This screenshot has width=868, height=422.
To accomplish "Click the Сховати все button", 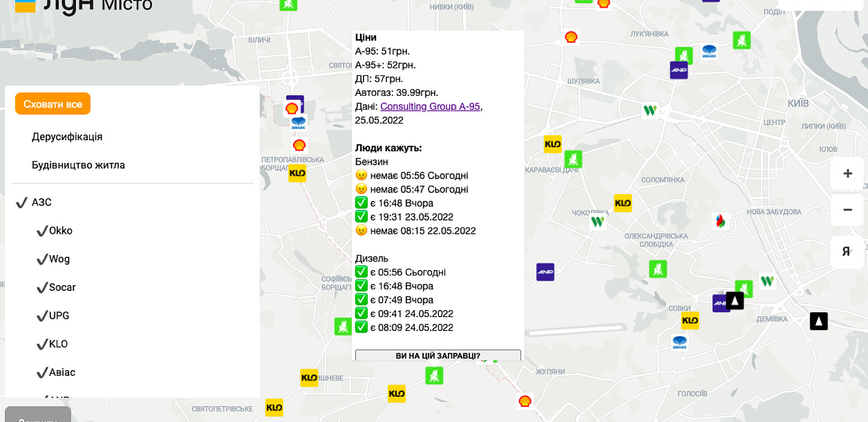I will [52, 104].
